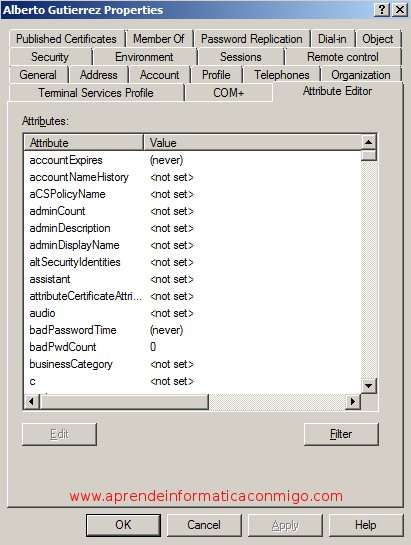Click the horizontal scrollbar thumb
This screenshot has width=411, height=545.
(x=124, y=402)
